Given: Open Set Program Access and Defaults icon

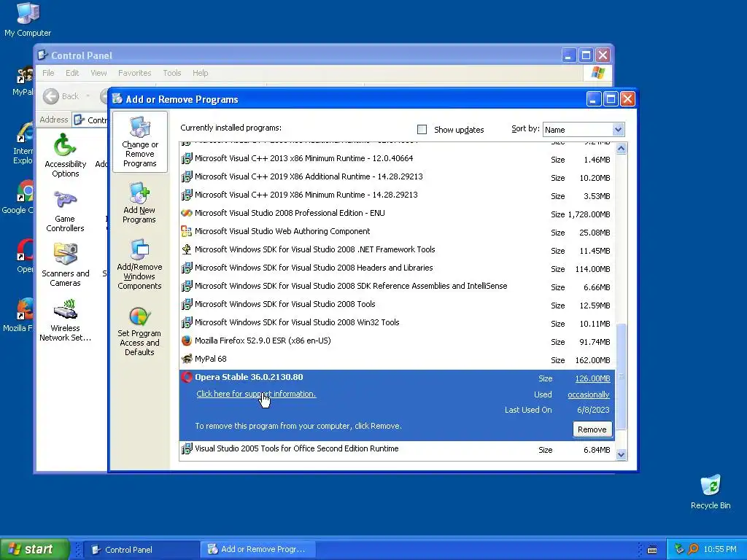Looking at the screenshot, I should point(139,332).
